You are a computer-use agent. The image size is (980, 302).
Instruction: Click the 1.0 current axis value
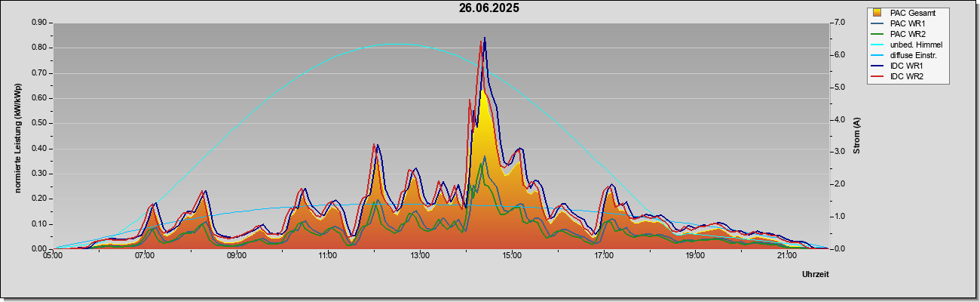[x=840, y=217]
